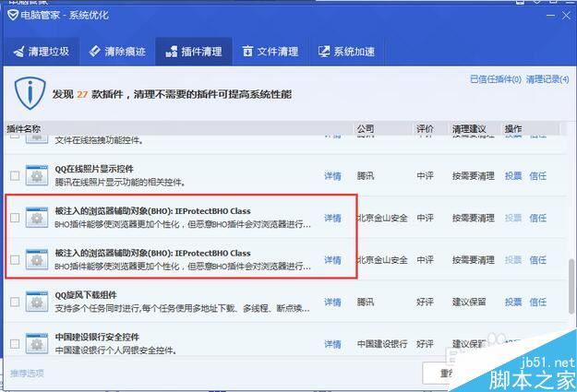This screenshot has height=392, width=577.
Task: Open the 已信任插件(0) link
Action: click(x=495, y=80)
